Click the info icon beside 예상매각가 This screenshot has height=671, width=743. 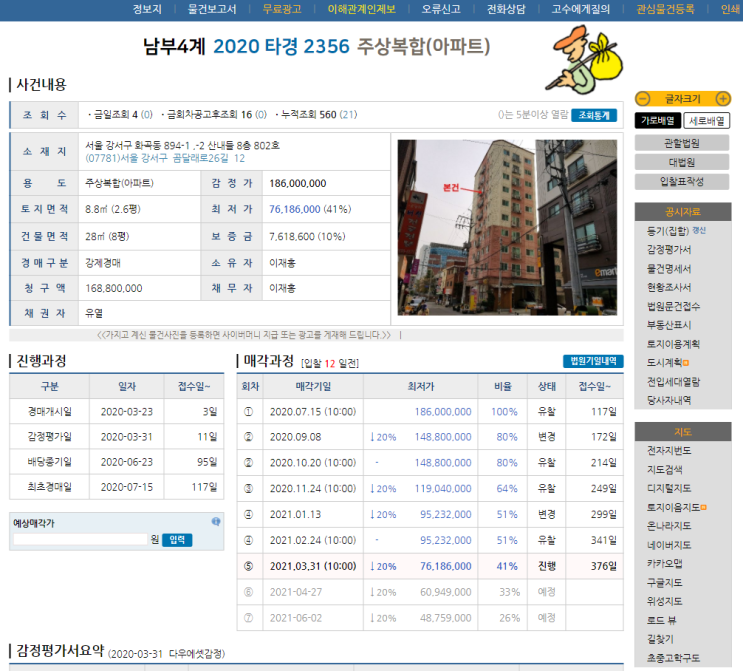(x=216, y=522)
